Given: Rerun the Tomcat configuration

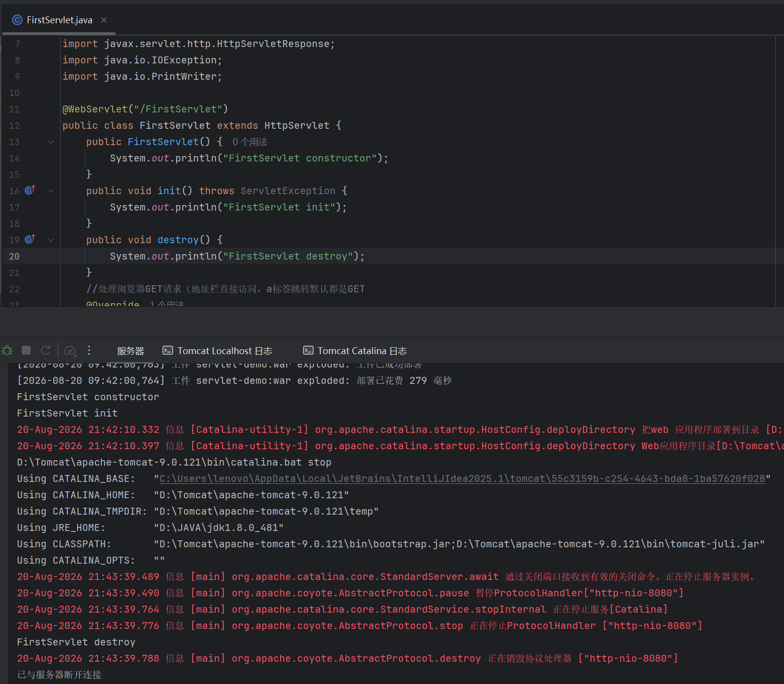Looking at the screenshot, I should 46,350.
